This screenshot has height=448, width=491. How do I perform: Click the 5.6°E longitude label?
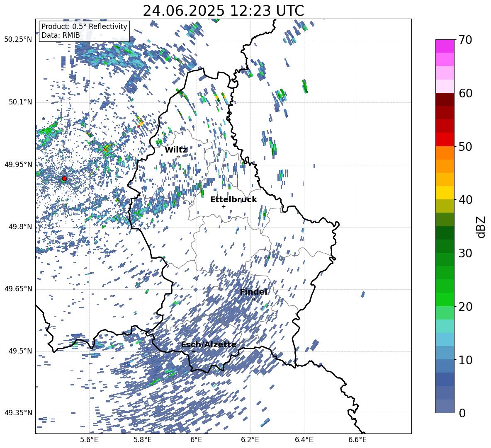89,440
